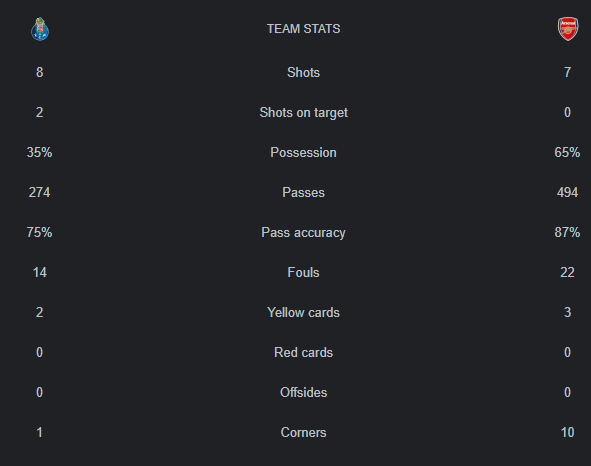This screenshot has height=466, width=591.
Task: Select the Corners stat label
Action: click(x=303, y=432)
